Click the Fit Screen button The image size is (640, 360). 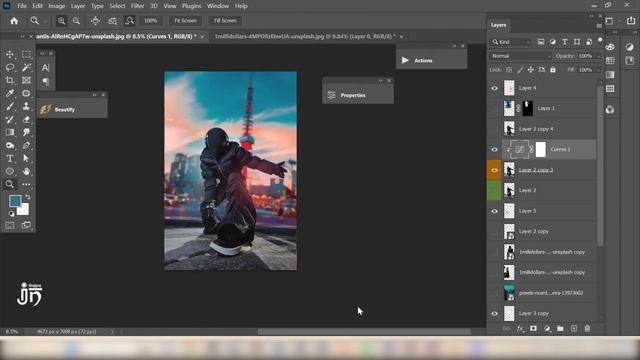click(x=185, y=20)
